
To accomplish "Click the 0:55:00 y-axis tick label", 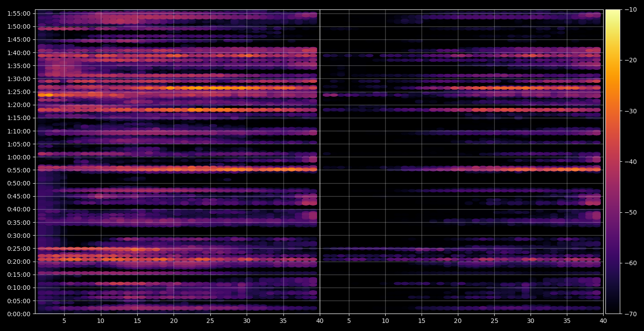I will pyautogui.click(x=19, y=170).
